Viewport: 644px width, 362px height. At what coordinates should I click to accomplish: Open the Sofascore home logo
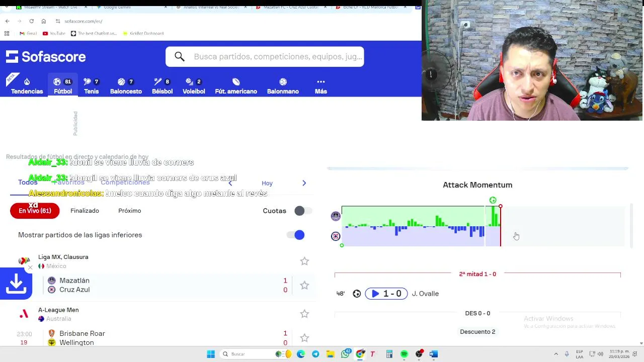46,57
